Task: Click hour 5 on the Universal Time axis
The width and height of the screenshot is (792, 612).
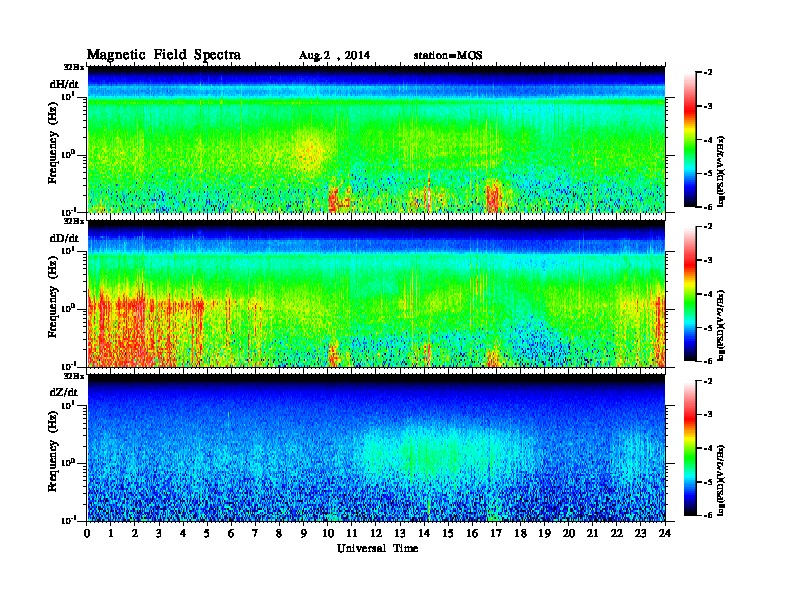Action: (207, 533)
